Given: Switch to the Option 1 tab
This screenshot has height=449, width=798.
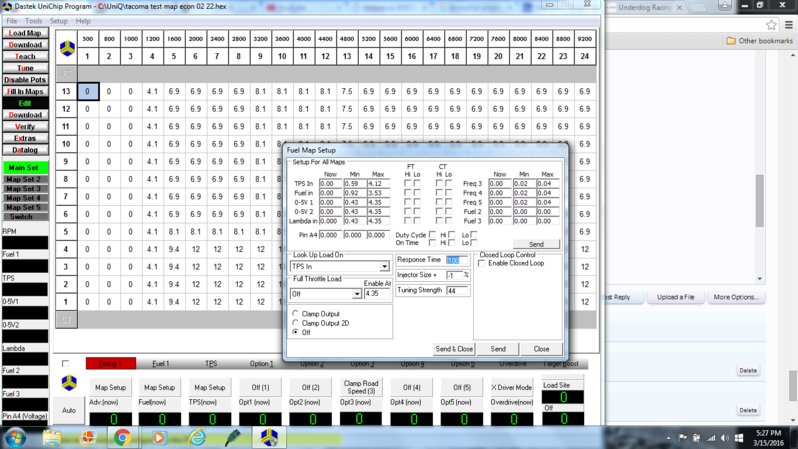Looking at the screenshot, I should [261, 363].
